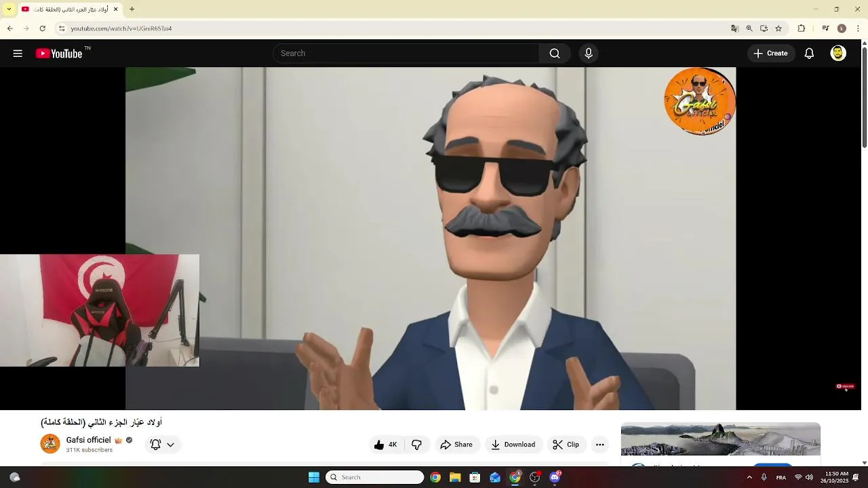Click the Share button

456,445
